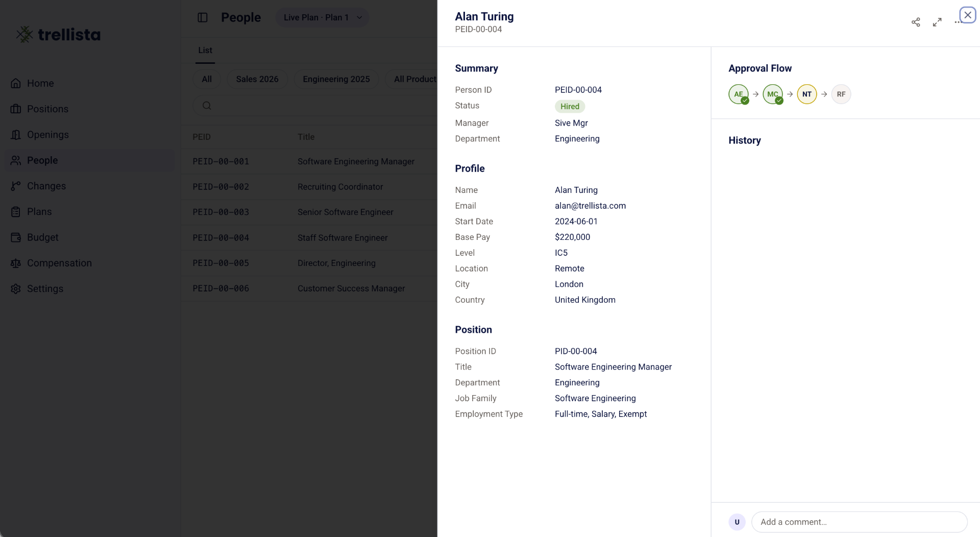Screen dimensions: 980x537
Task: Open Budget in sidebar
Action: 89,237
